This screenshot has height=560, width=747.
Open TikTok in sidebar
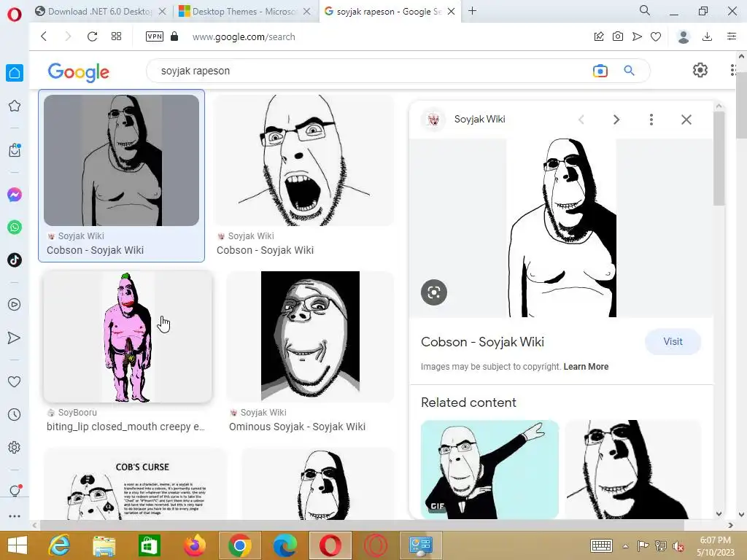(x=15, y=260)
